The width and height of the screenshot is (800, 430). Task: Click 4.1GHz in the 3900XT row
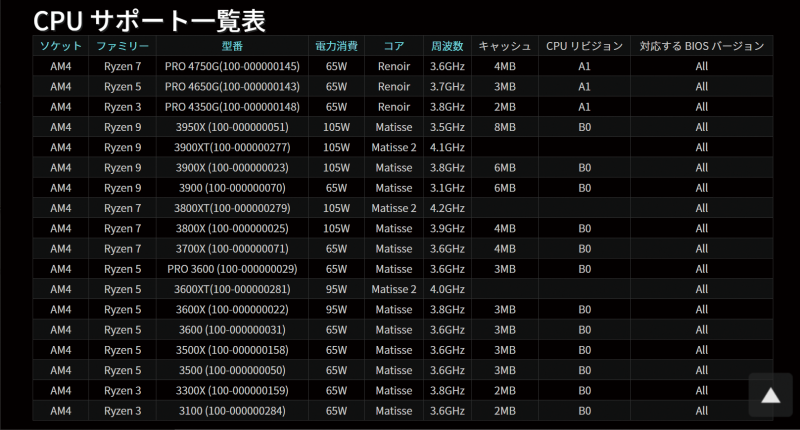click(x=447, y=147)
